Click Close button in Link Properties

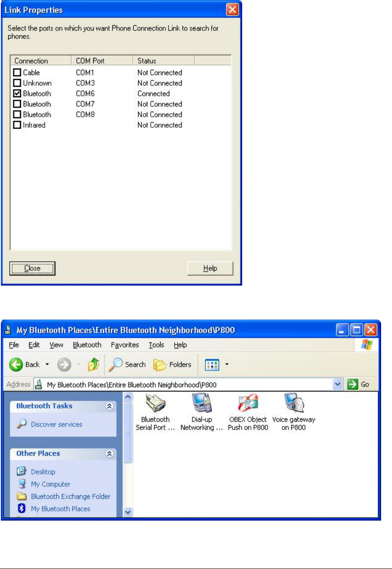point(33,269)
